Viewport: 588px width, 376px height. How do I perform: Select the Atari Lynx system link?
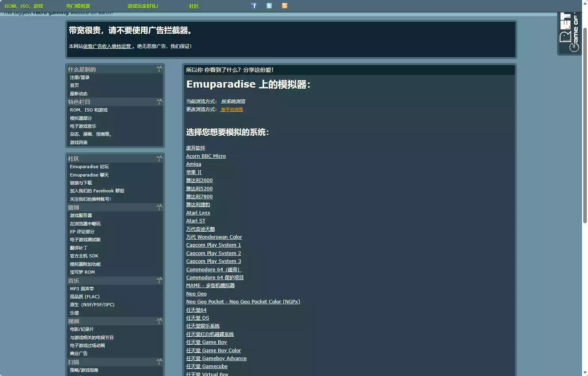(x=198, y=213)
